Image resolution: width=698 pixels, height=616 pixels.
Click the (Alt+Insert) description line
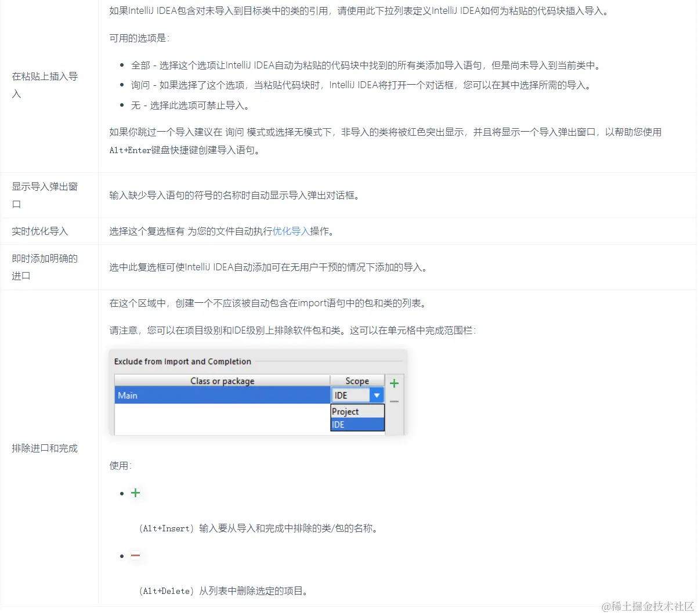(x=259, y=528)
